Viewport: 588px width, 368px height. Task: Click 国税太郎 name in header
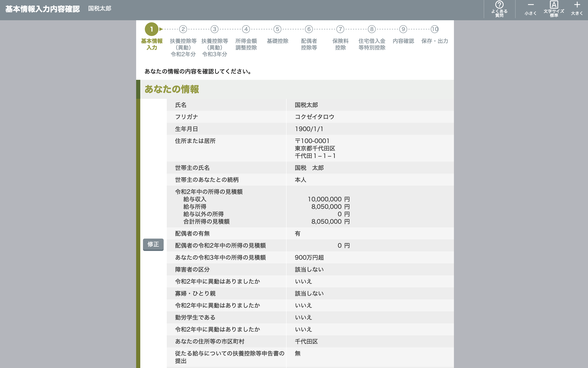pos(100,8)
